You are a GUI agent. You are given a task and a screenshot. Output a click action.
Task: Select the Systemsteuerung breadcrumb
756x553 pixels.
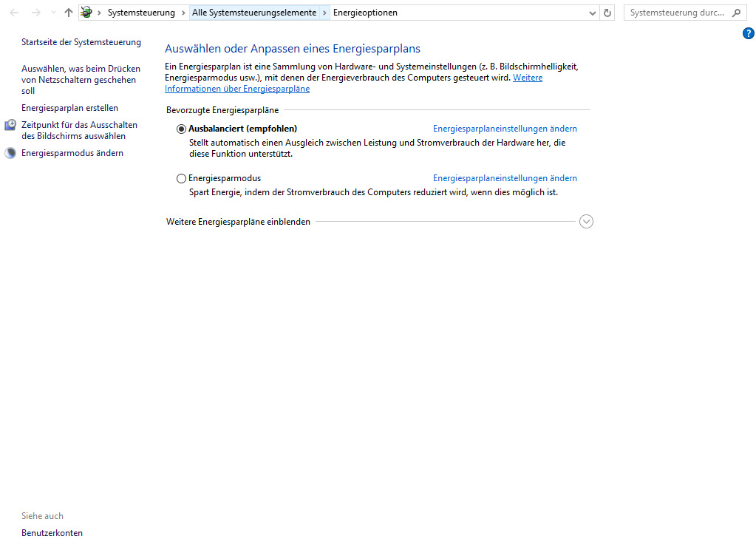141,13
